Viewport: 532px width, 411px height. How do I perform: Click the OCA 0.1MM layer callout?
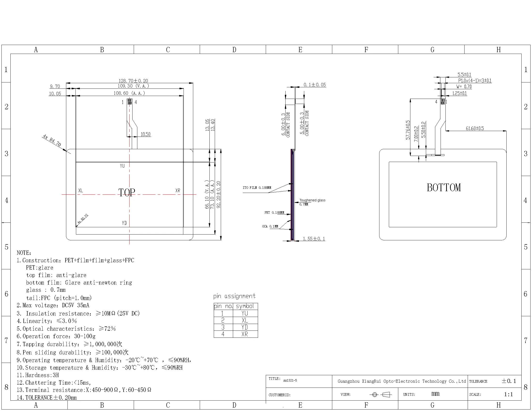point(270,226)
